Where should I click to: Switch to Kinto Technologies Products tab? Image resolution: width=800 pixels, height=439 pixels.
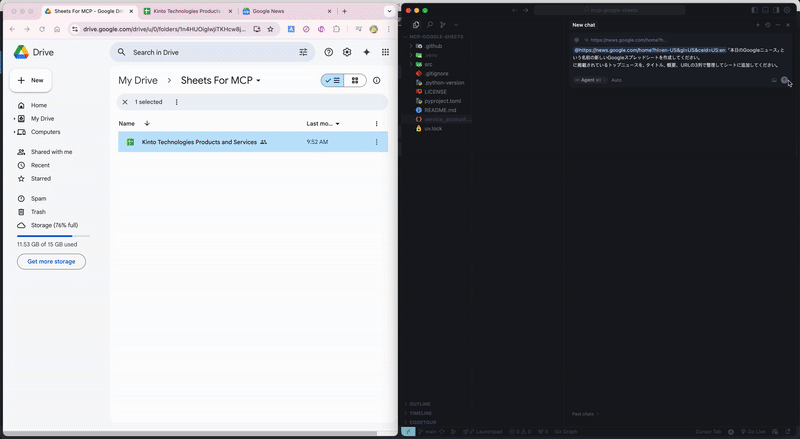(x=187, y=11)
